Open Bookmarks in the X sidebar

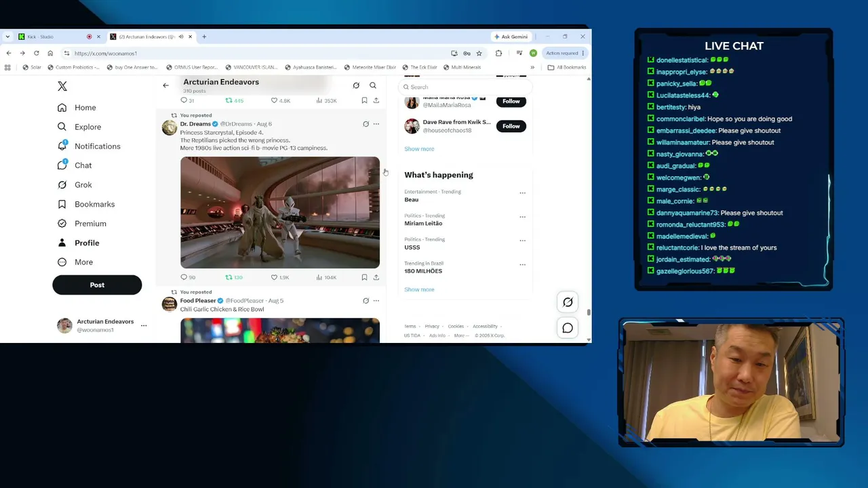point(86,204)
